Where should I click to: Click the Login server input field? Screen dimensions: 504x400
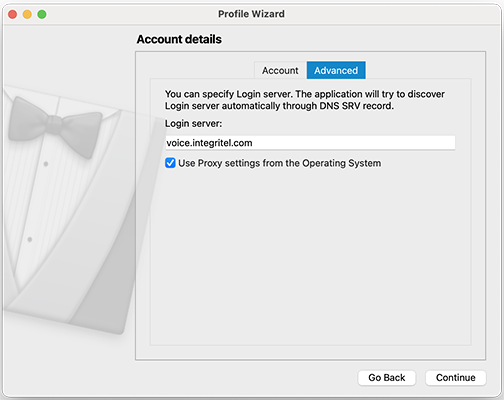[310, 143]
